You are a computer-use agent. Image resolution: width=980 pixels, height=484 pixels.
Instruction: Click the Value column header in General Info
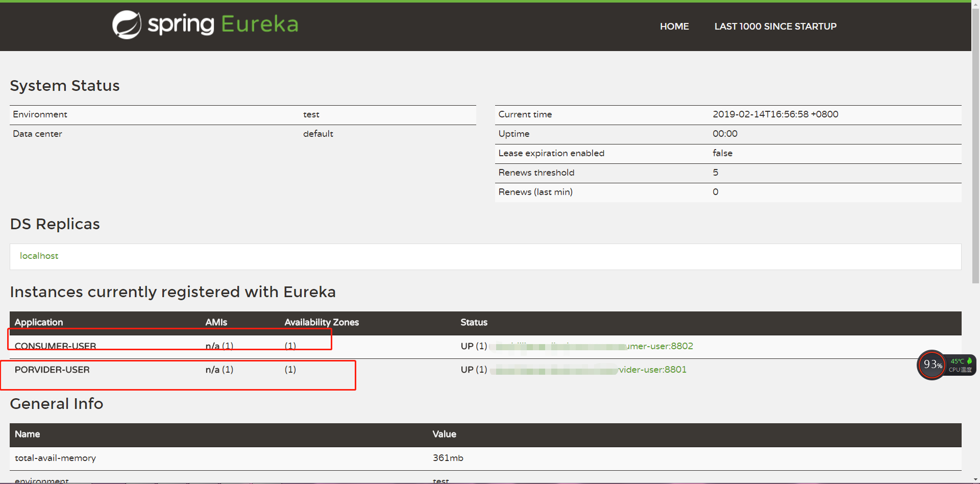pyautogui.click(x=444, y=434)
